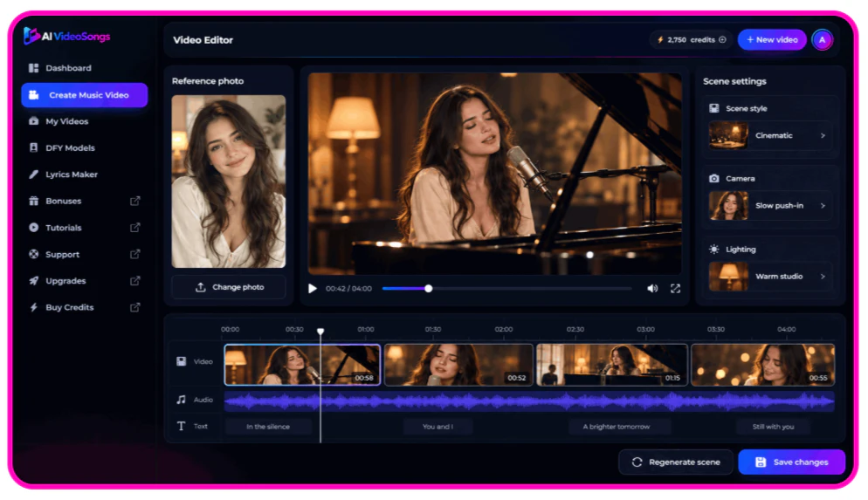The width and height of the screenshot is (868, 500).
Task: Click the AI VideoSongs logo
Action: pyautogui.click(x=67, y=37)
